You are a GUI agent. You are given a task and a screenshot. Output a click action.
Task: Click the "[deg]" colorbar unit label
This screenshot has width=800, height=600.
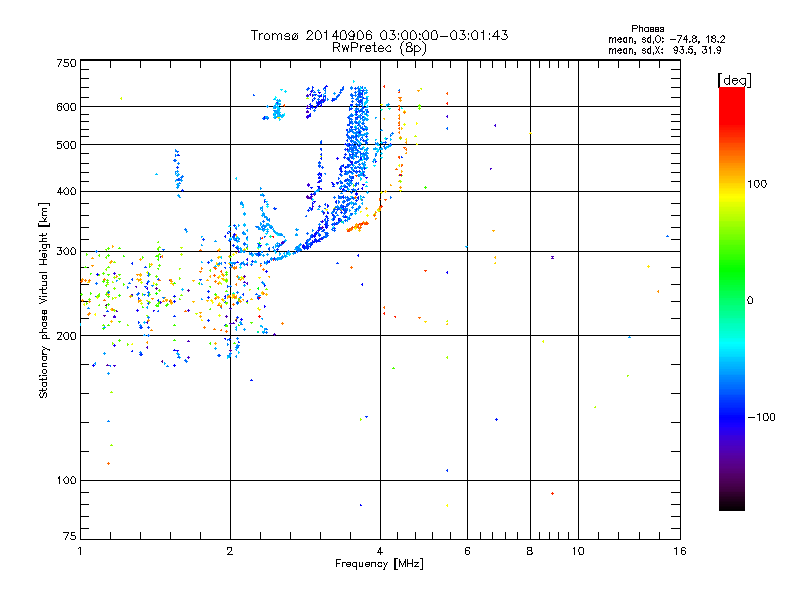pyautogui.click(x=734, y=80)
